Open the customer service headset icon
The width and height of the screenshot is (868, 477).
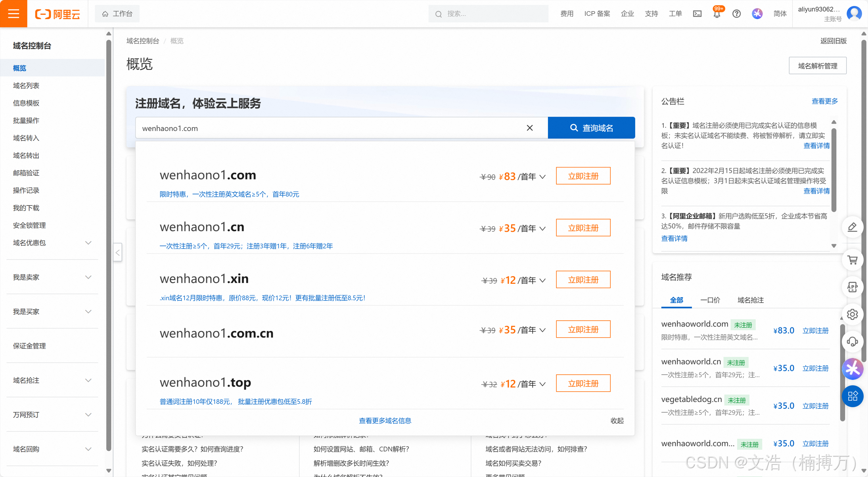tap(853, 341)
